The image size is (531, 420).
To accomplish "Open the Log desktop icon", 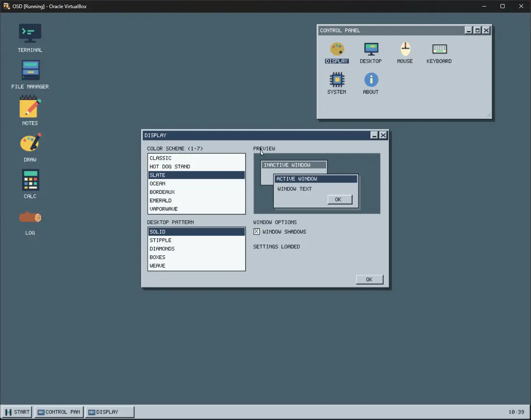I will (30, 222).
